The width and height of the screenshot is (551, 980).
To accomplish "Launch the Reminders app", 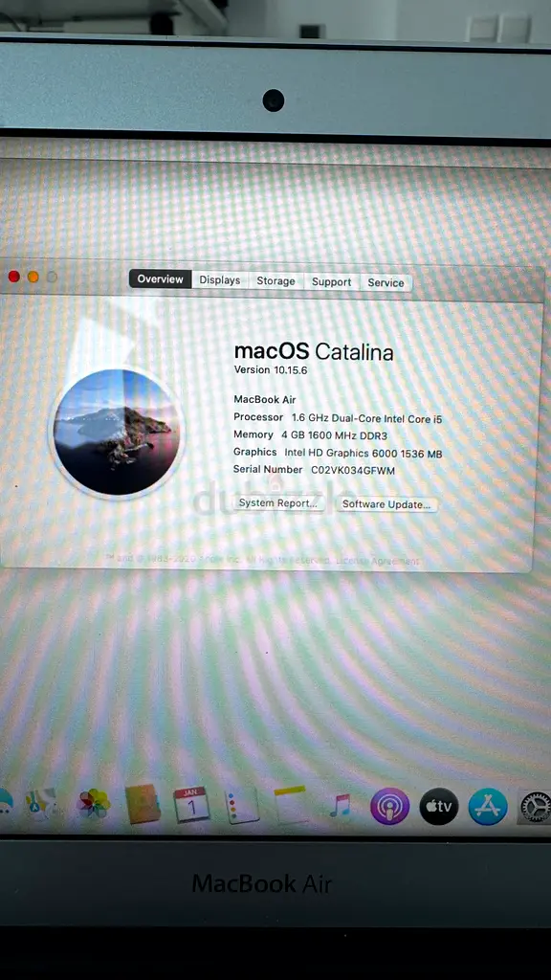I will 242,805.
